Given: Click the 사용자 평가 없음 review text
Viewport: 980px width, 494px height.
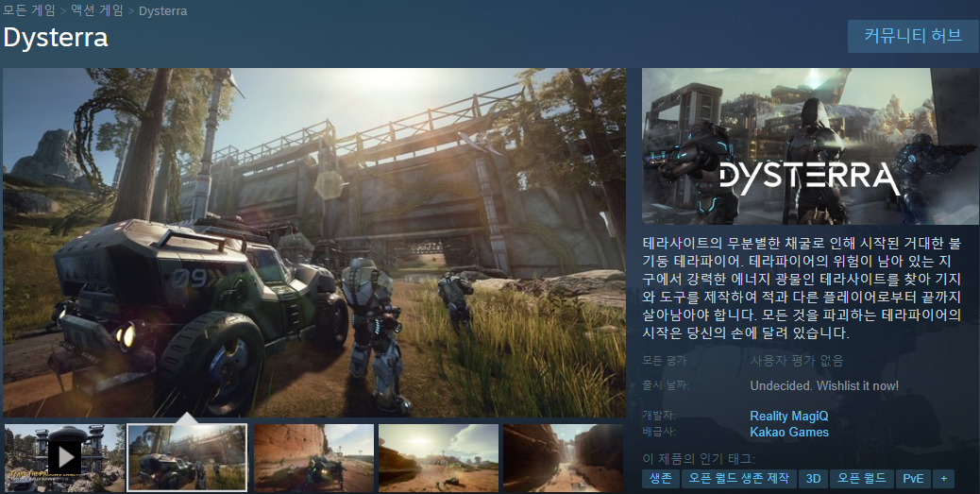Looking at the screenshot, I should tap(797, 361).
